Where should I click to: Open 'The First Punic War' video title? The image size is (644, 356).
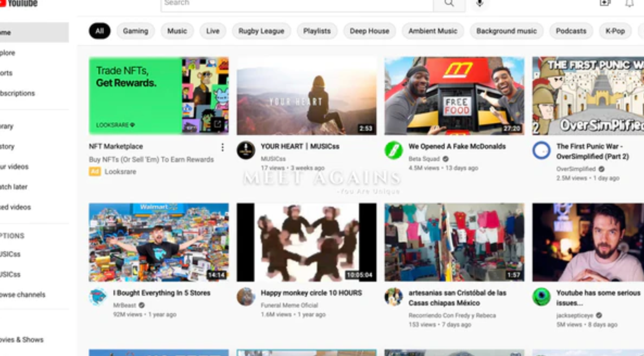pos(592,151)
